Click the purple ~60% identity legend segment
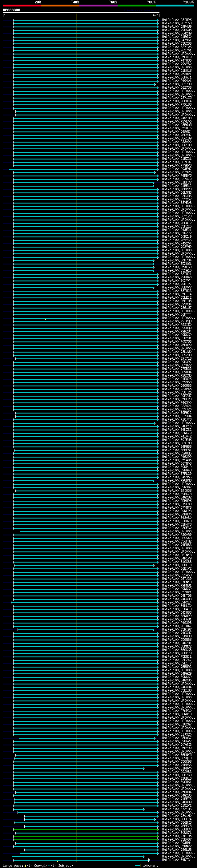This screenshot has height=868, width=197. tap(98, 6)
